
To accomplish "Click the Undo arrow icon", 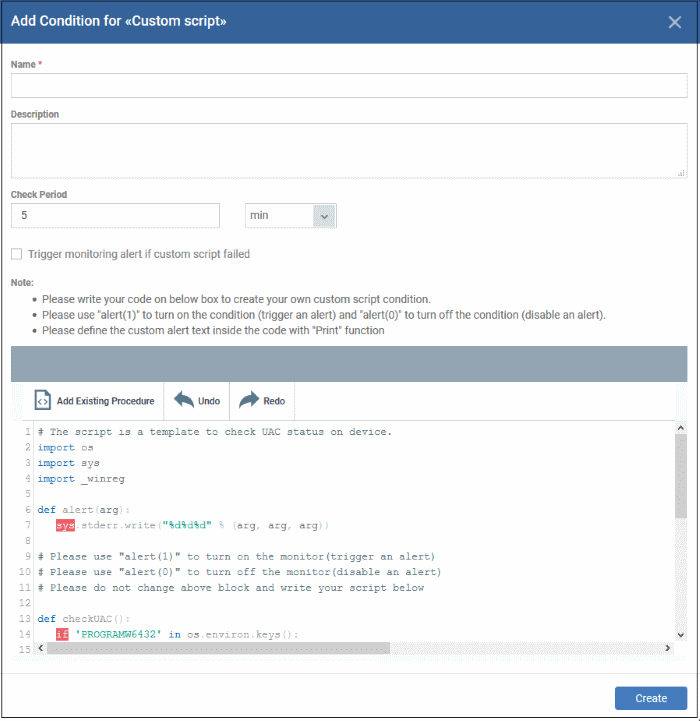I will pos(184,400).
